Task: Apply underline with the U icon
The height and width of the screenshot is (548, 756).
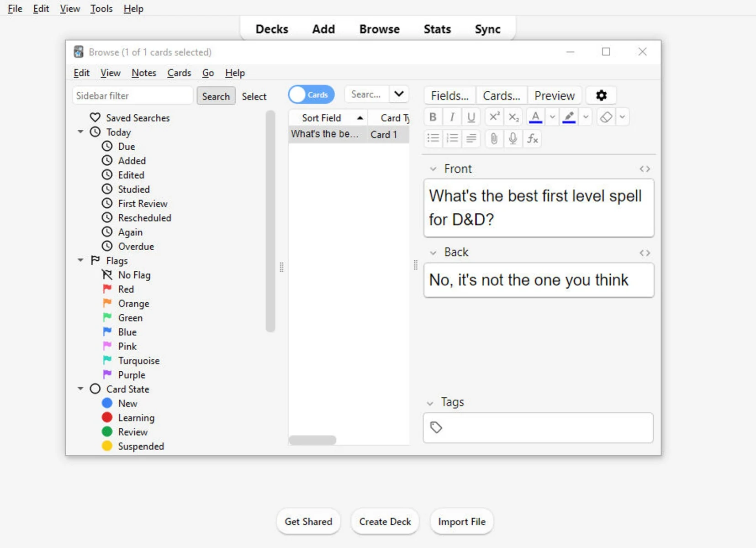Action: [x=471, y=117]
